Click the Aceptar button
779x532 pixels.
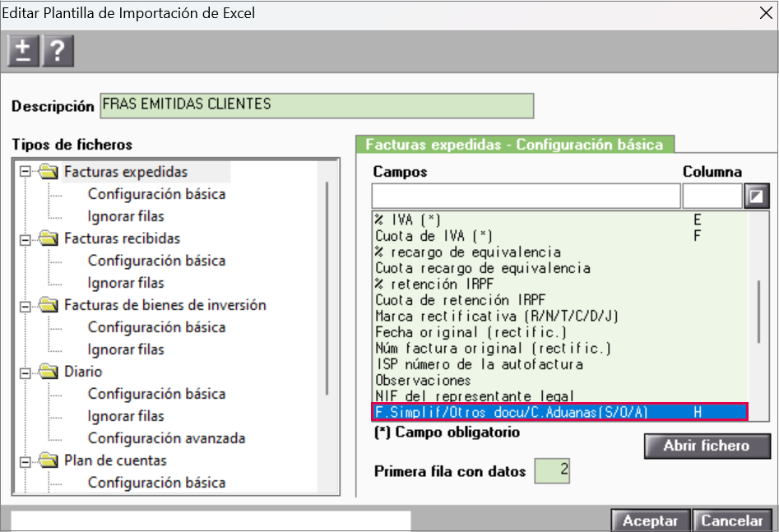click(651, 520)
